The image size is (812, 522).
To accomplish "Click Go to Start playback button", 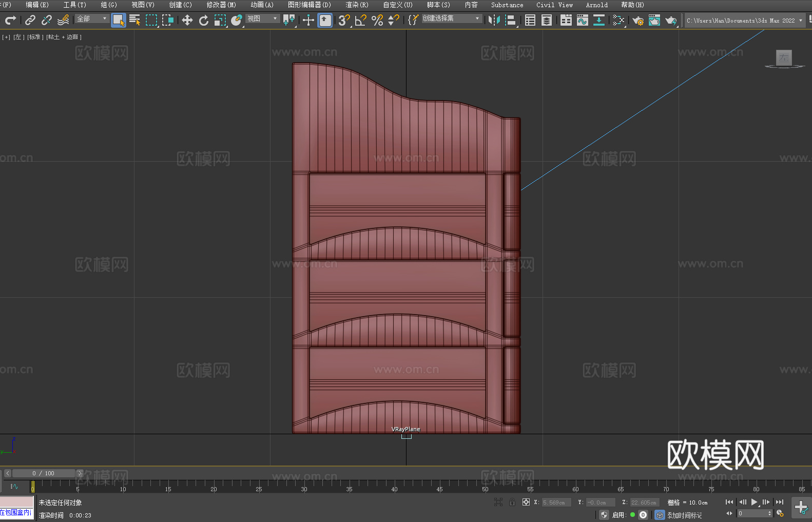I will coord(729,502).
